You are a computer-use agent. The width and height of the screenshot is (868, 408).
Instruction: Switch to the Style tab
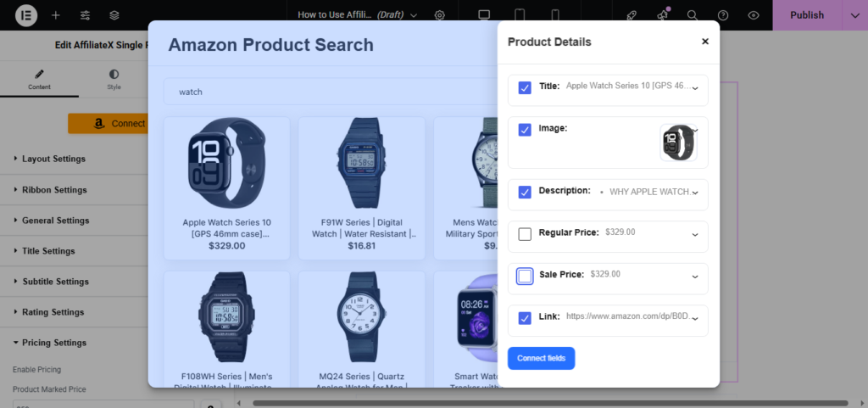point(114,80)
